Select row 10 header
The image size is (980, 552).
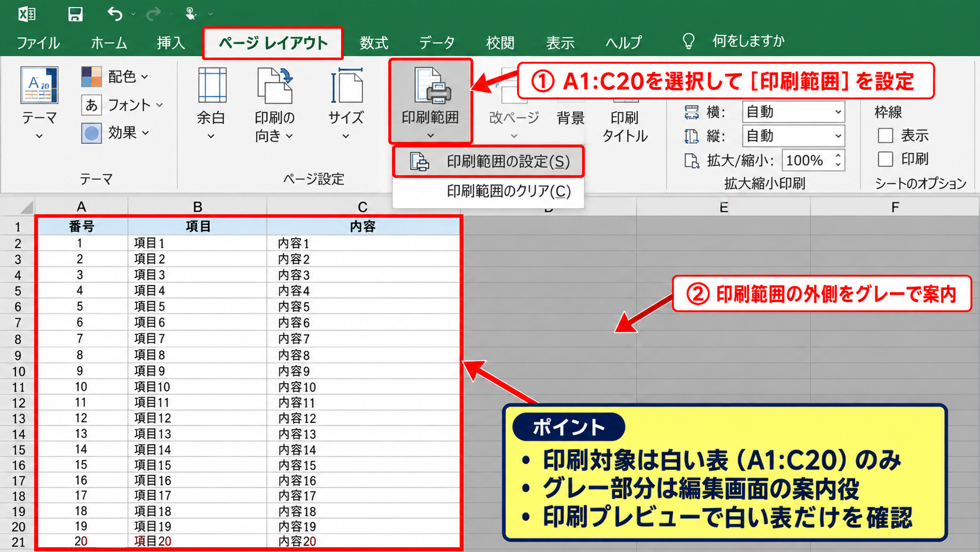[18, 371]
